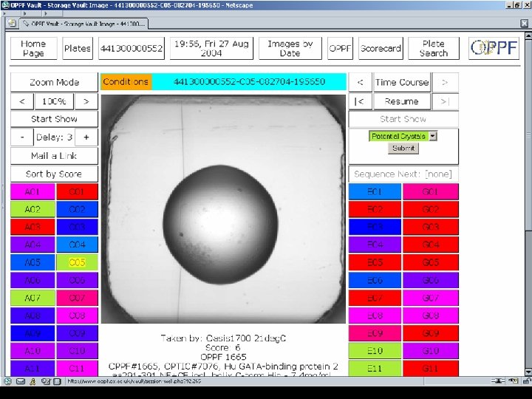Viewport: 532px width, 399px height.
Task: Toggle Zoom Mode
Action: (54, 82)
